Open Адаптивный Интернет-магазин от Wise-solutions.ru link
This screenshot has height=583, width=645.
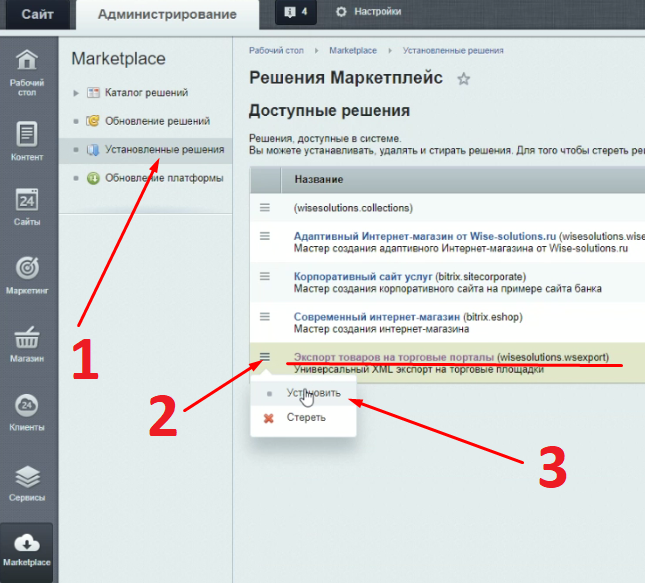pos(425,236)
